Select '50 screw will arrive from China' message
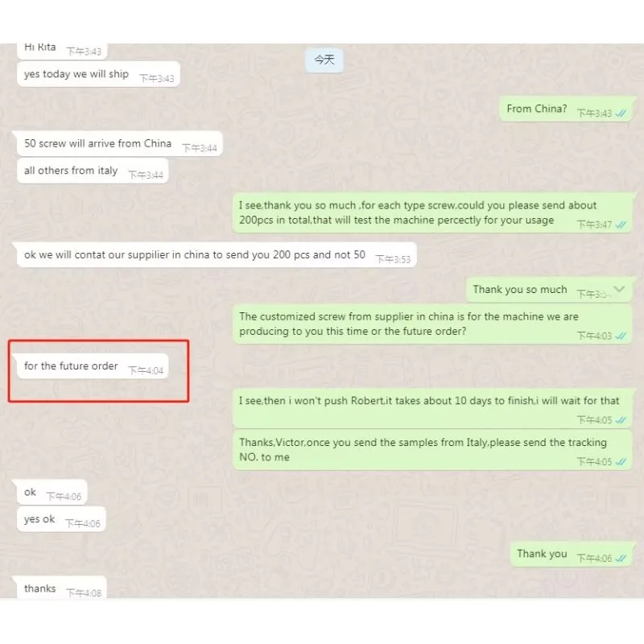Image resolution: width=644 pixels, height=644 pixels. tap(119, 144)
